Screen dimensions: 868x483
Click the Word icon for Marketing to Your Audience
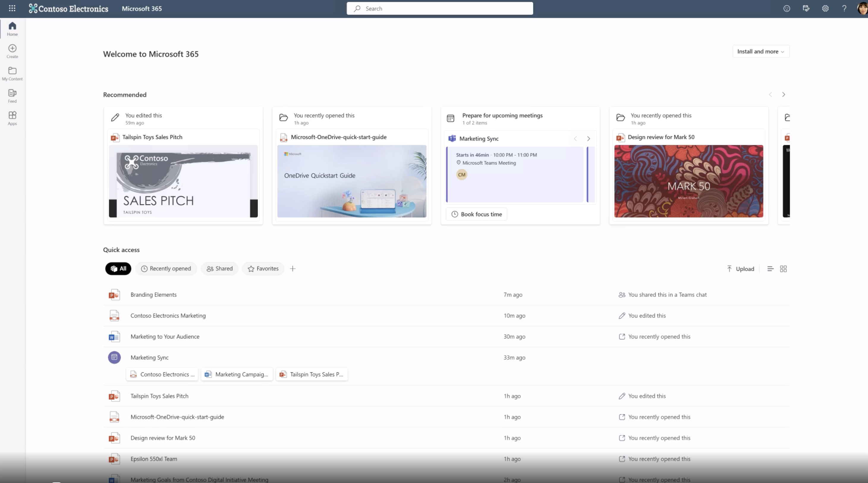point(114,336)
